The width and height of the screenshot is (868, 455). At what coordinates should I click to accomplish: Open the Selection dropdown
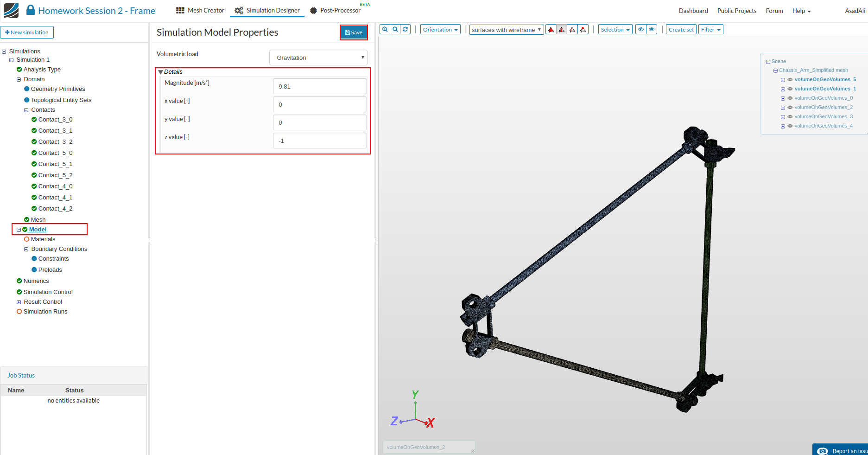pyautogui.click(x=615, y=30)
